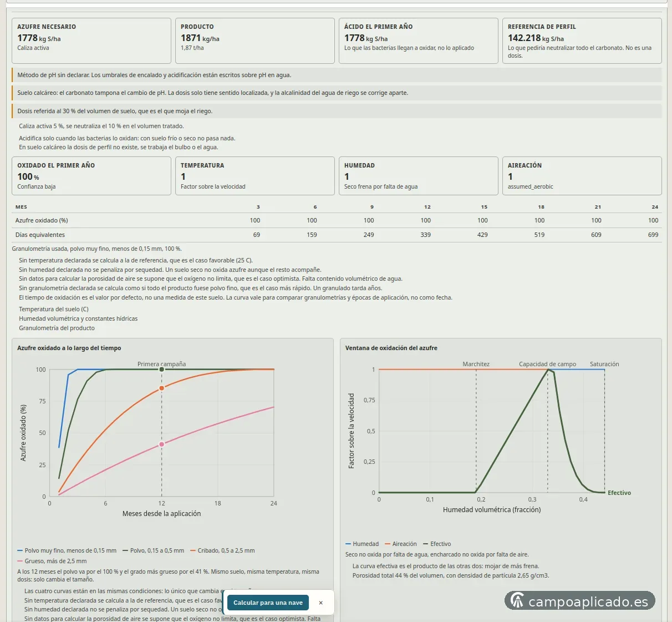
Task: Click the "339" days value for month 12
Action: click(426, 235)
